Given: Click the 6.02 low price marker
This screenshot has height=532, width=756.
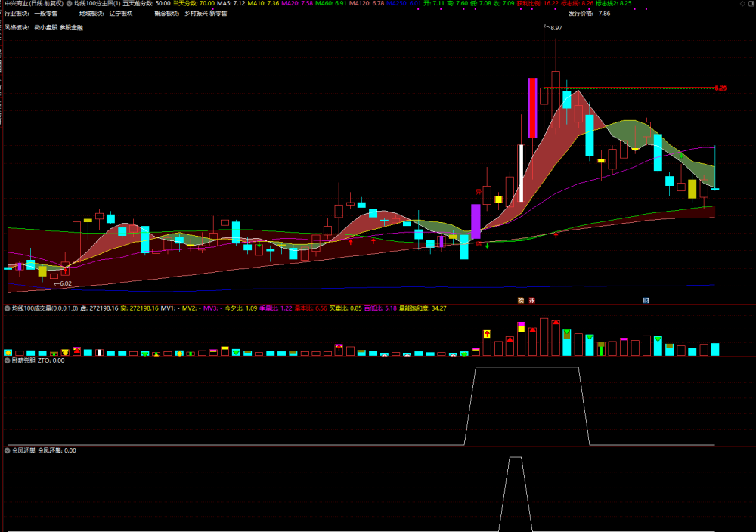Looking at the screenshot, I should point(66,283).
